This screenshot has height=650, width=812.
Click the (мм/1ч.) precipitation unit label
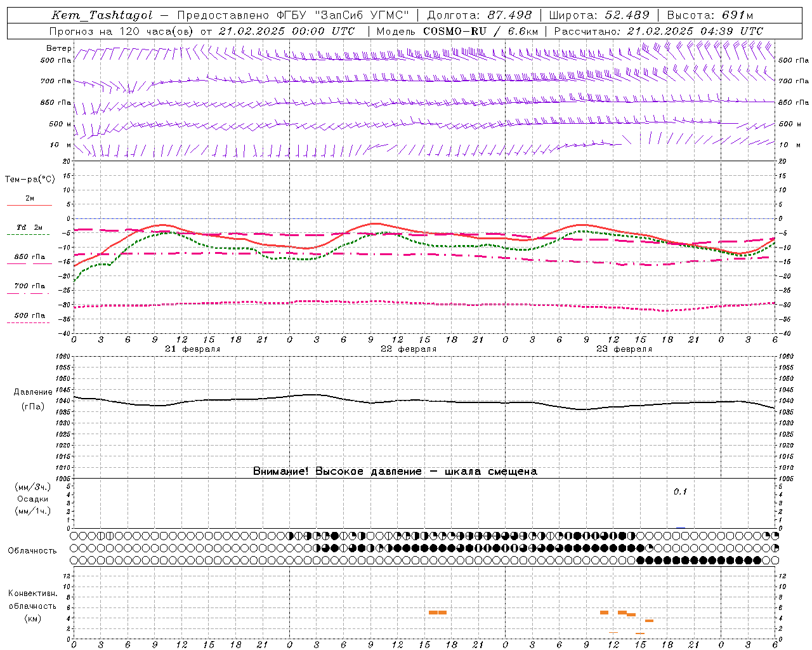tap(32, 511)
